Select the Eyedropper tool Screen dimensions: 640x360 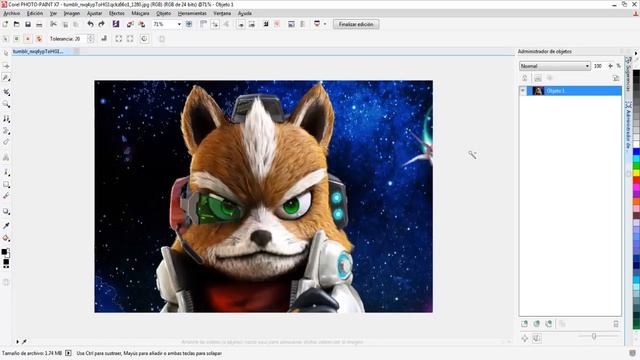[6, 226]
